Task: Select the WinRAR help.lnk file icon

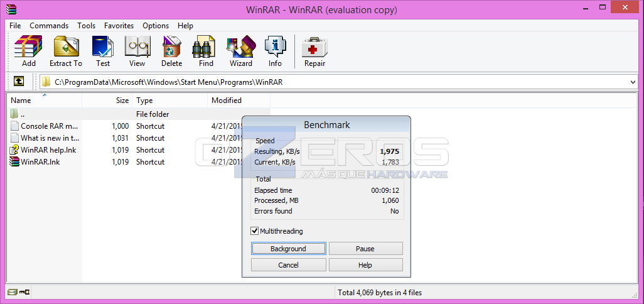Action: pos(15,150)
